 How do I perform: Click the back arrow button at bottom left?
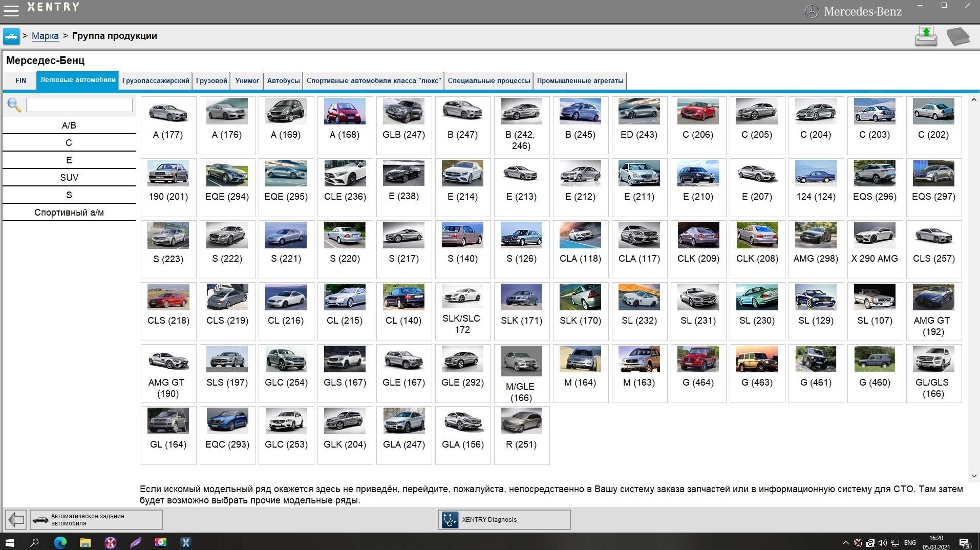[16, 520]
